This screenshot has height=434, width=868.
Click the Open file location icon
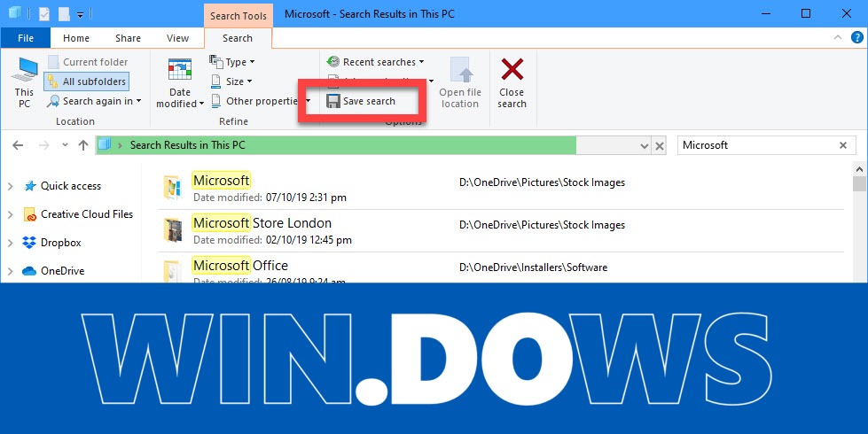tap(460, 82)
